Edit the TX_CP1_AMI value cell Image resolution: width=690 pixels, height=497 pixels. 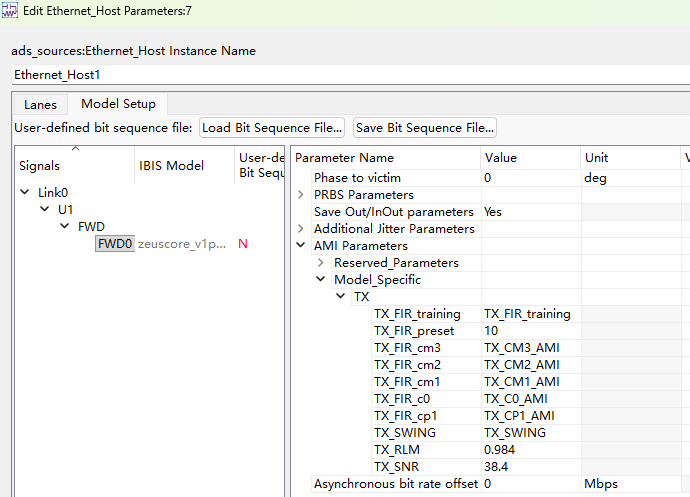(x=531, y=416)
